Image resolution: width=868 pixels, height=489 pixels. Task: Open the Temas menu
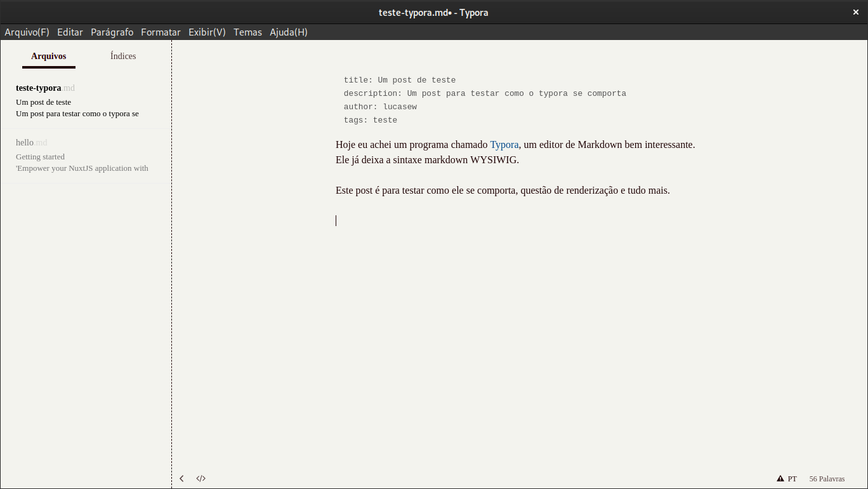(x=247, y=32)
